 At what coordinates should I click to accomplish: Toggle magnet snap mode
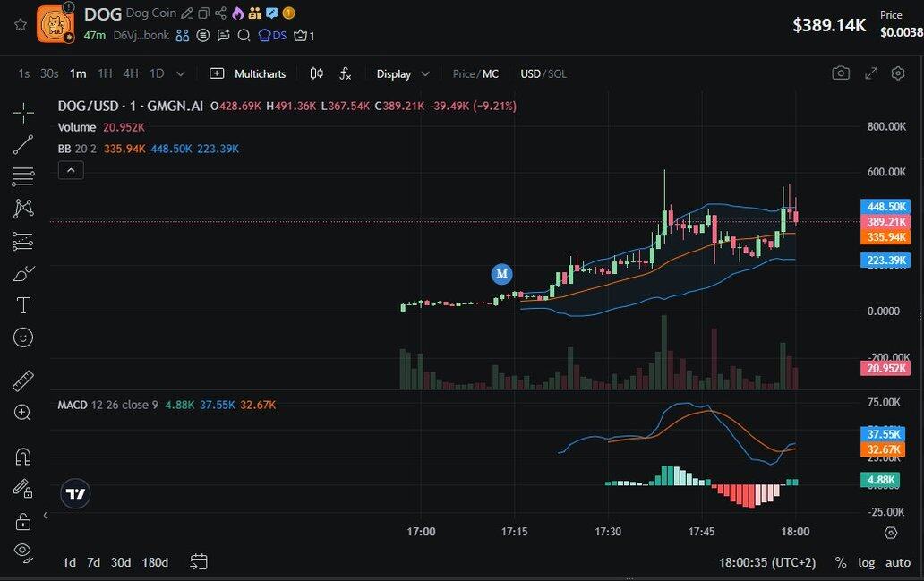(x=23, y=456)
